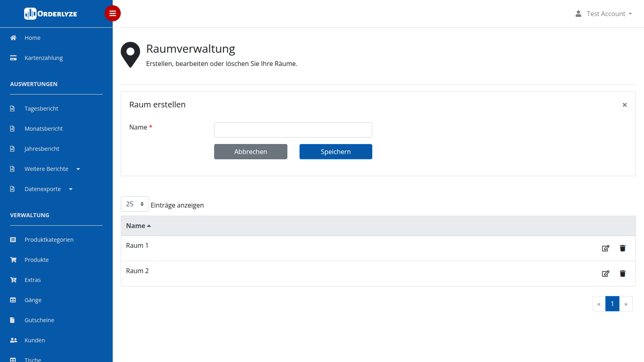This screenshot has height=362, width=644.
Task: Click the trash icon for Raum 2
Action: click(x=623, y=274)
